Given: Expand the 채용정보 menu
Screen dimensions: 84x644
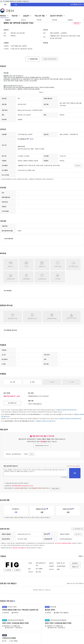Looking at the screenshot, I should [x=4, y=16].
